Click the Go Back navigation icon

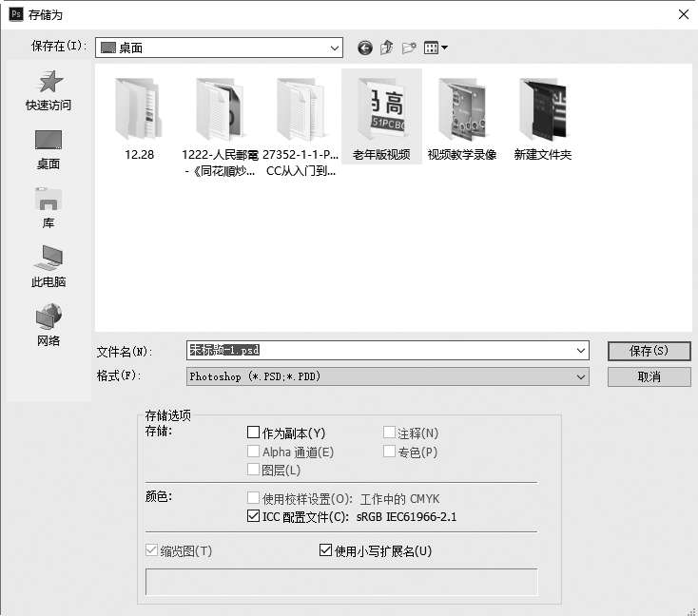click(365, 48)
